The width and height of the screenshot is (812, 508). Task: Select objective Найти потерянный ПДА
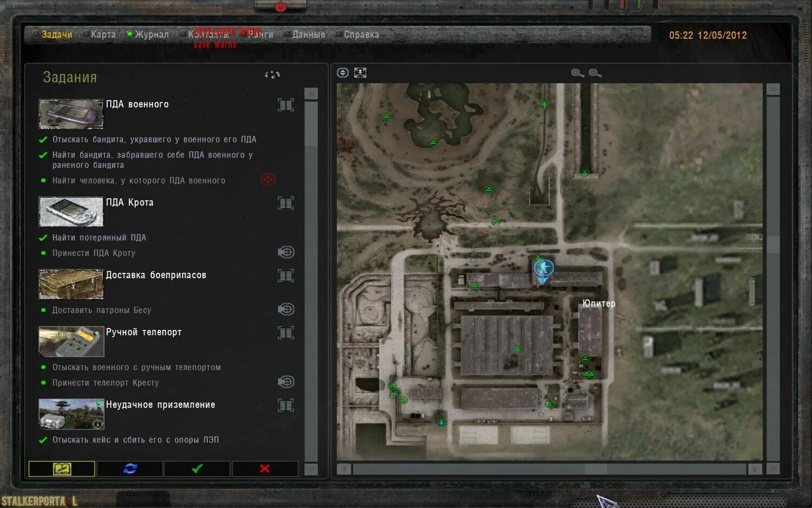coord(99,237)
